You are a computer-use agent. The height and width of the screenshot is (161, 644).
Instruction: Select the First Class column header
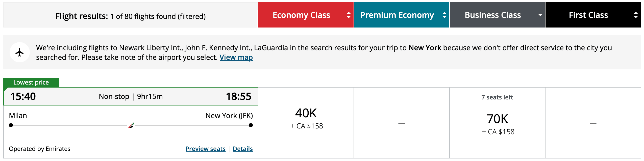588,15
